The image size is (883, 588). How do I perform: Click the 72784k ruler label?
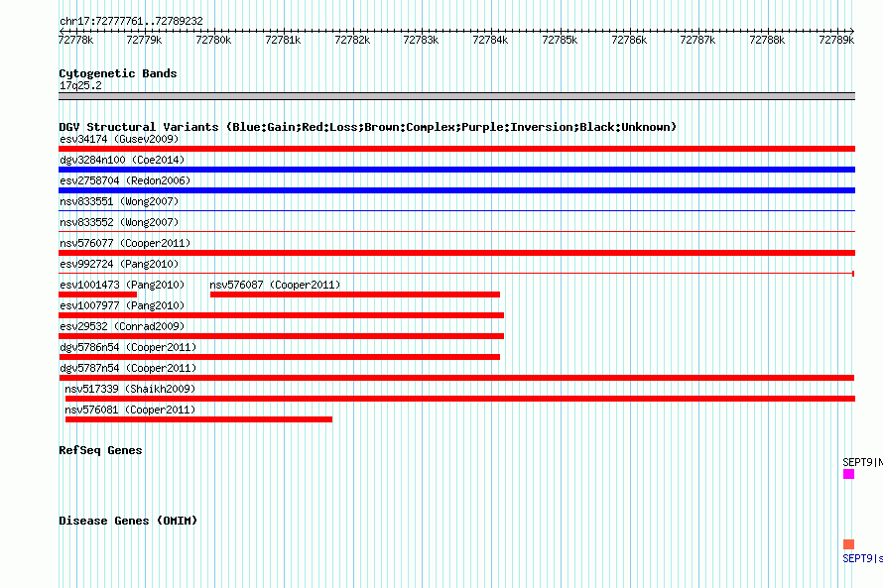pos(490,40)
